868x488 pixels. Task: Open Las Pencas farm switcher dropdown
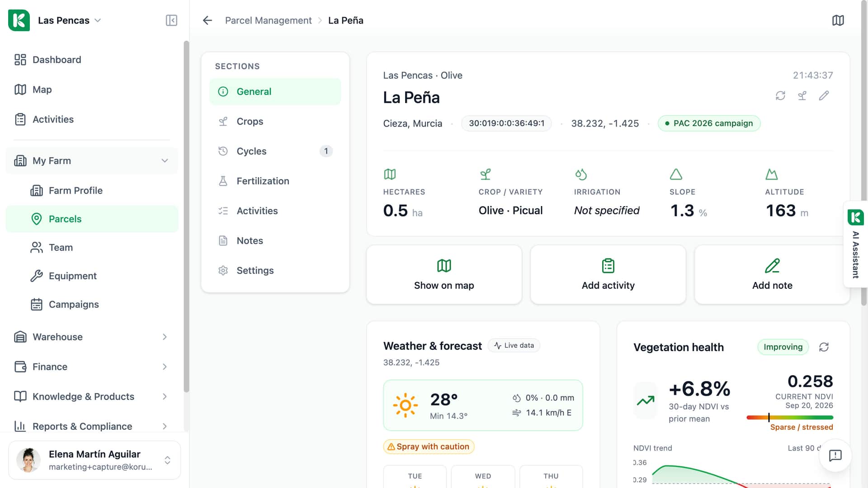pos(70,20)
